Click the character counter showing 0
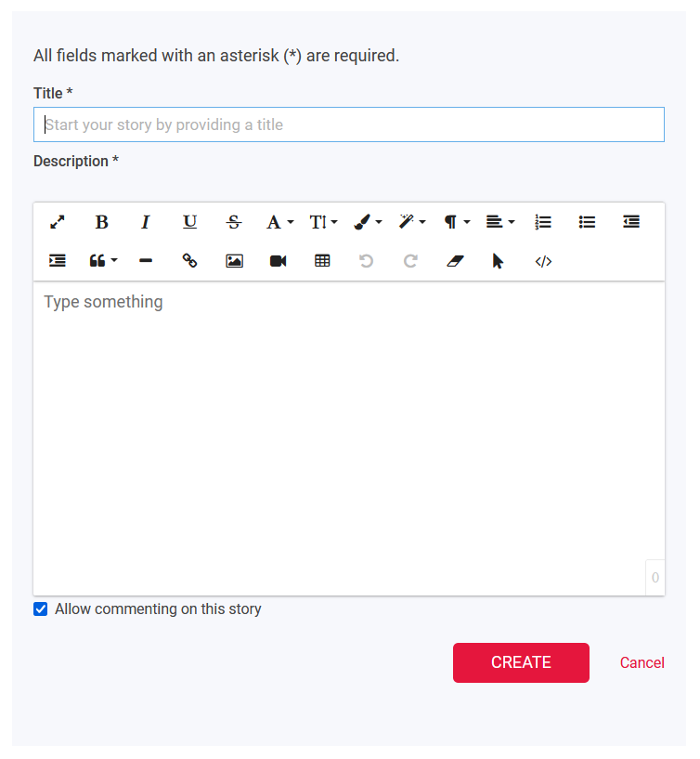 click(655, 578)
